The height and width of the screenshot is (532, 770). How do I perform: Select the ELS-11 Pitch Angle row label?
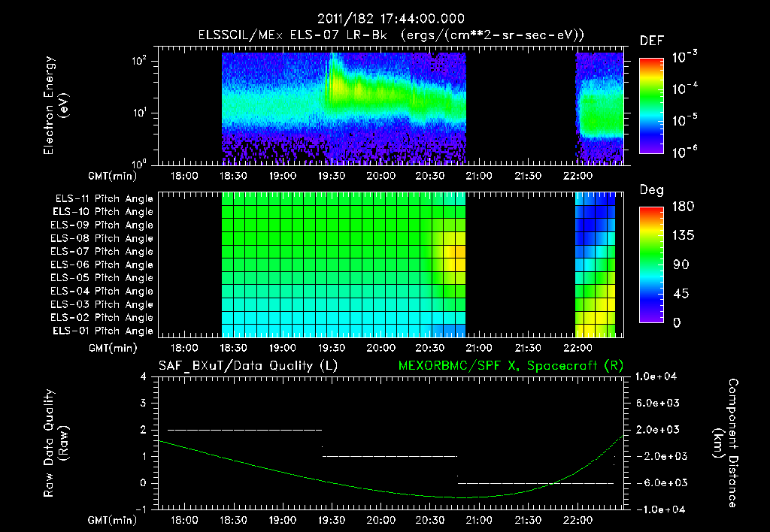(x=104, y=199)
